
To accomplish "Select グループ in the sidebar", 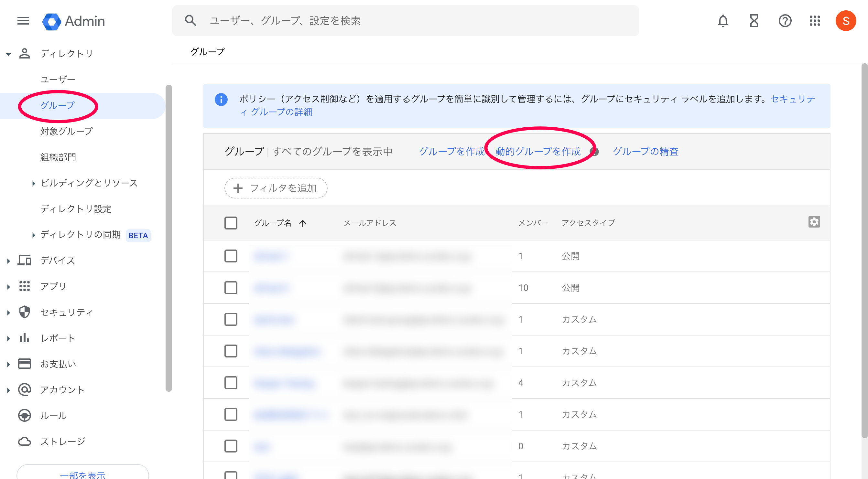I will (x=58, y=105).
